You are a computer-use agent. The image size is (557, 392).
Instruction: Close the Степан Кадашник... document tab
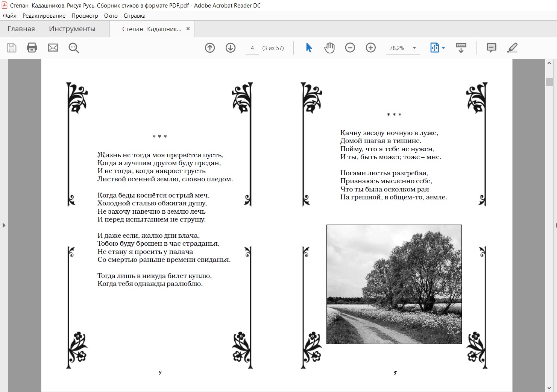[x=188, y=29]
